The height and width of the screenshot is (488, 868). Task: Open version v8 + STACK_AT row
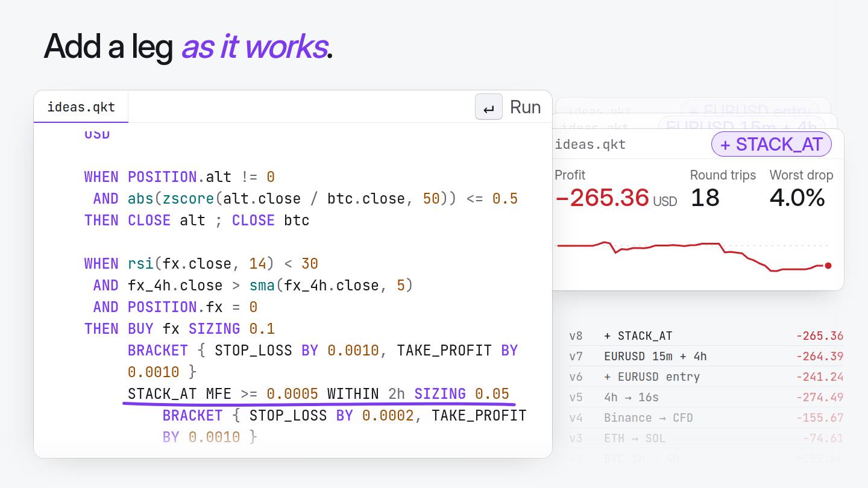tap(706, 336)
